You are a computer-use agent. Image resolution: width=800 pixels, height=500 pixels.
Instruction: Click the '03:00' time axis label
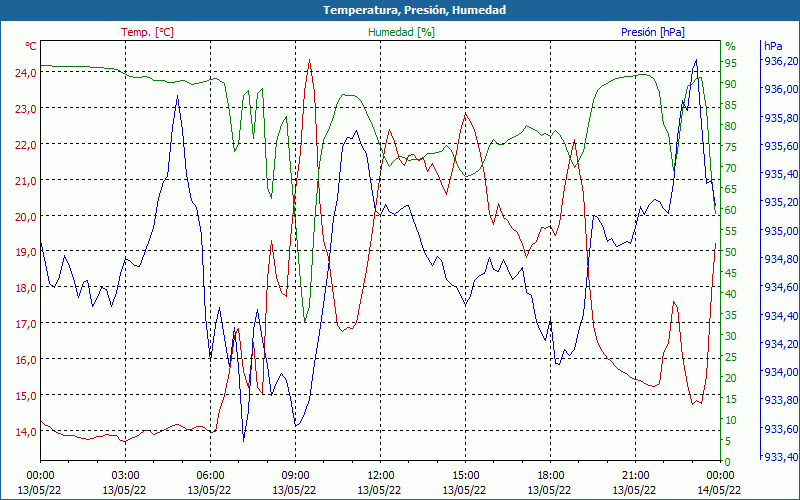tap(125, 475)
